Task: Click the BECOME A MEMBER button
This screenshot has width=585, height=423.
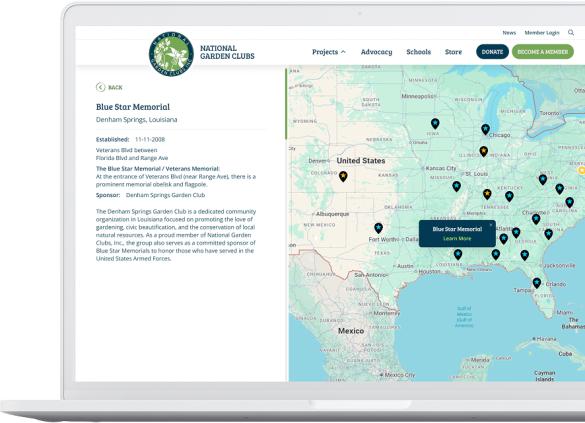Action: pyautogui.click(x=542, y=52)
